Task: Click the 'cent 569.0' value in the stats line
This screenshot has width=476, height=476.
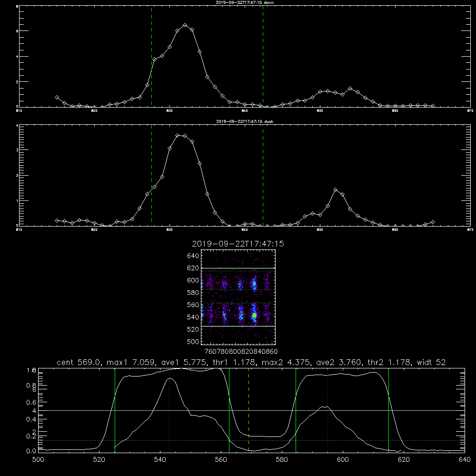Action: coord(79,362)
